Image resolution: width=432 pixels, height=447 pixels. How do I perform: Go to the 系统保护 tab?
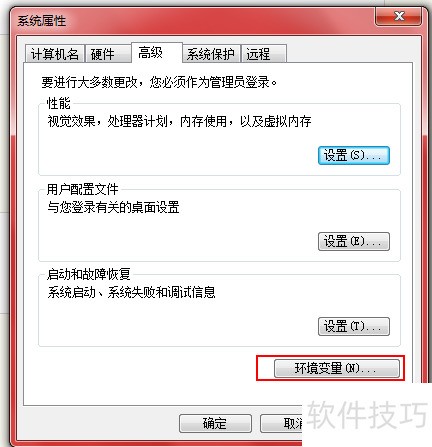pyautogui.click(x=211, y=54)
